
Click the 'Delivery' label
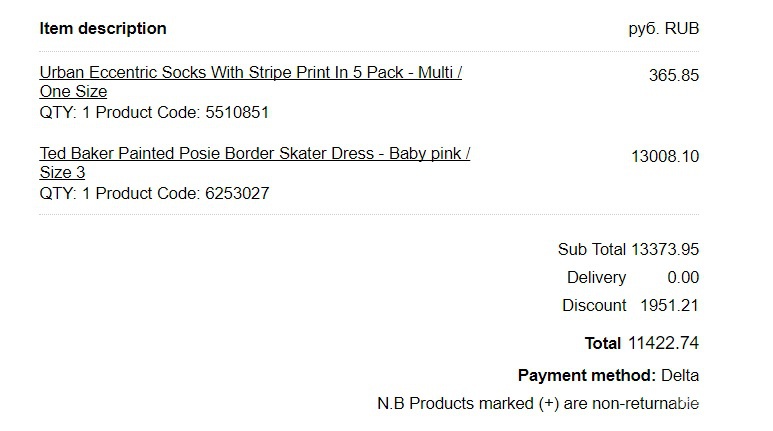tap(597, 278)
